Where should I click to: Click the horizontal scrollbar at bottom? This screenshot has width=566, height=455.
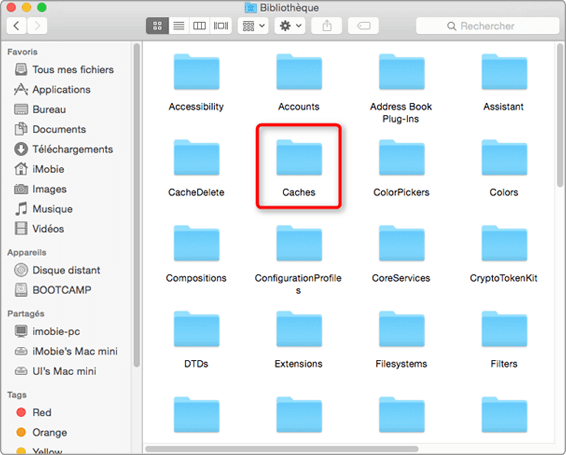click(282, 449)
